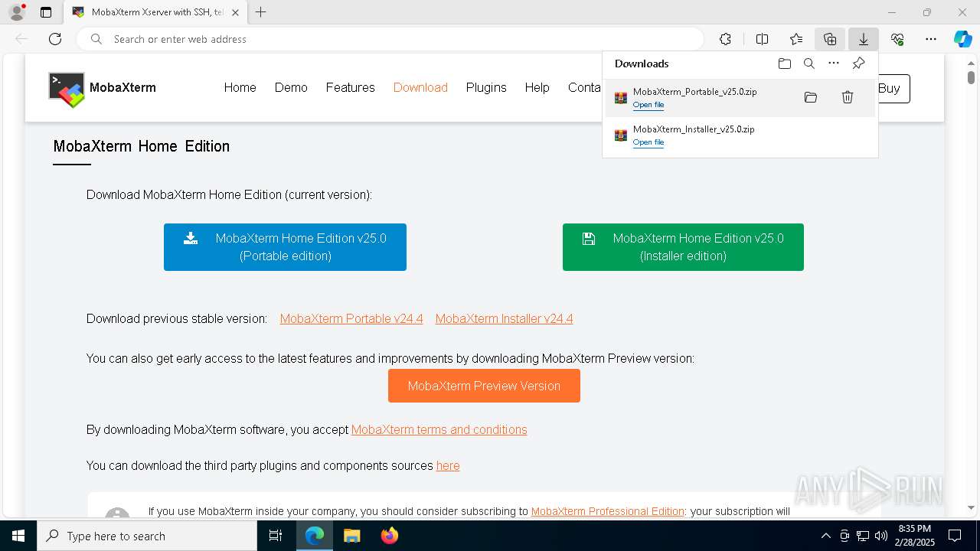This screenshot has width=980, height=551.
Task: Open the Copilot sidebar icon
Action: (x=963, y=39)
